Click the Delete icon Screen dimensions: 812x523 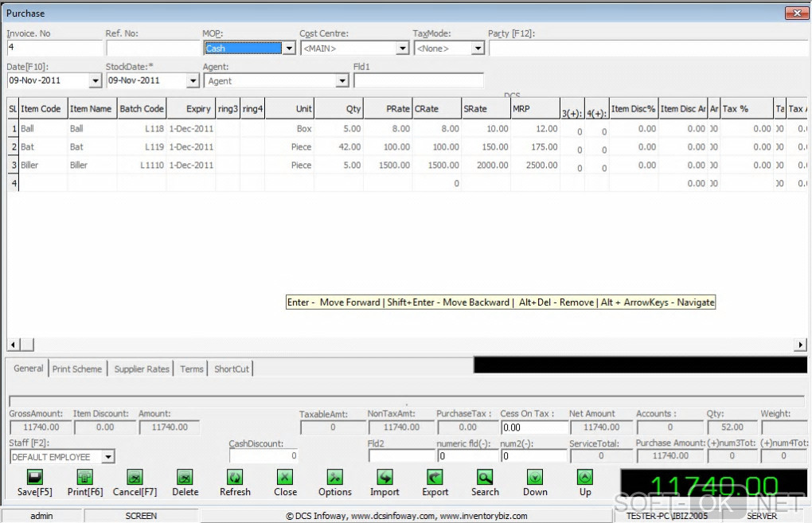click(x=185, y=476)
